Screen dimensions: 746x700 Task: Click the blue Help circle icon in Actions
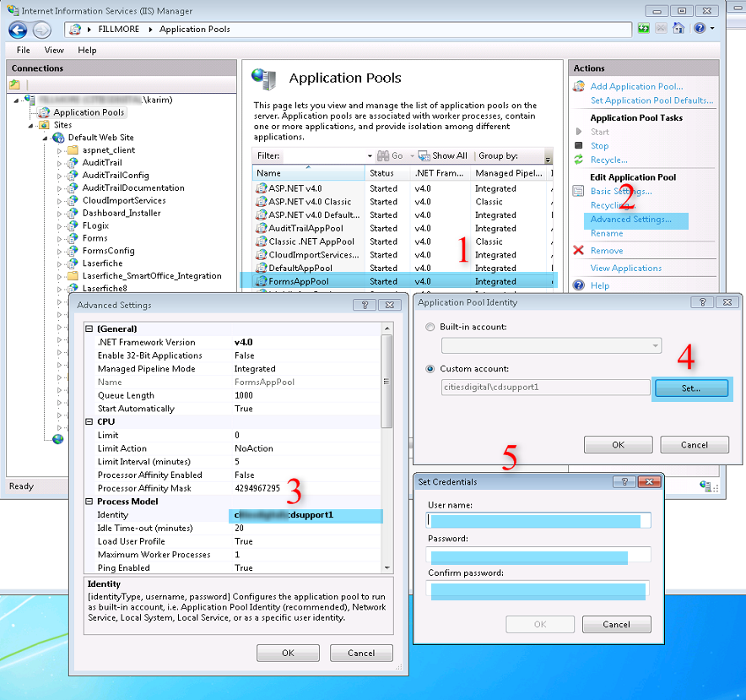[579, 285]
